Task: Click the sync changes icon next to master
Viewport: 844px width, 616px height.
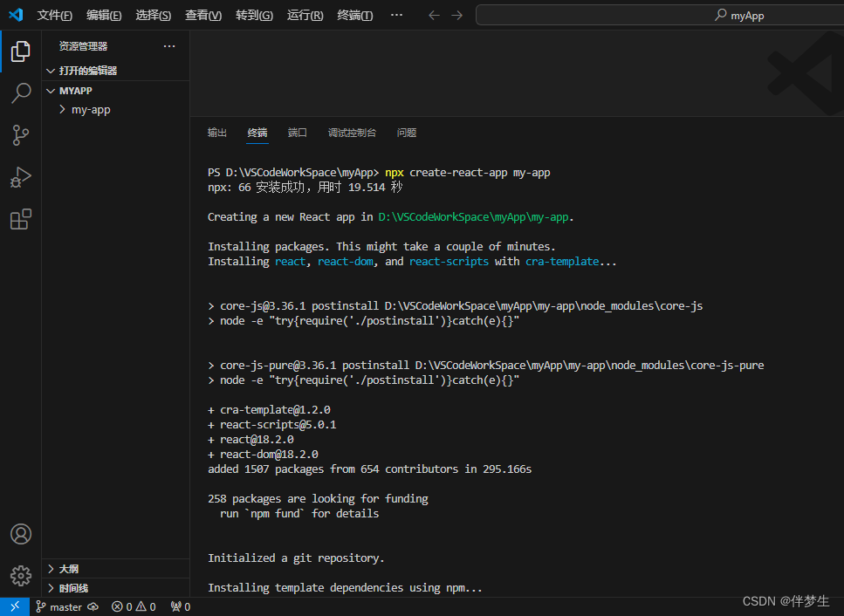Action: 92,606
